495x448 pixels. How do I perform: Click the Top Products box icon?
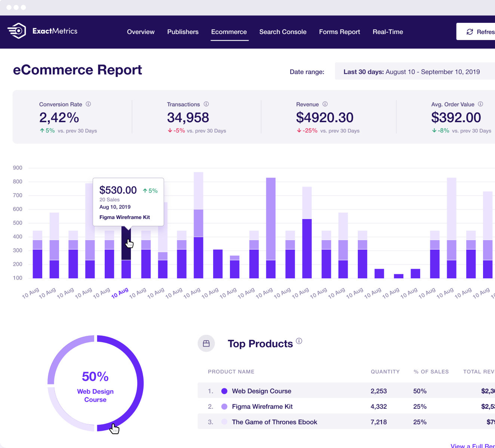coord(206,343)
